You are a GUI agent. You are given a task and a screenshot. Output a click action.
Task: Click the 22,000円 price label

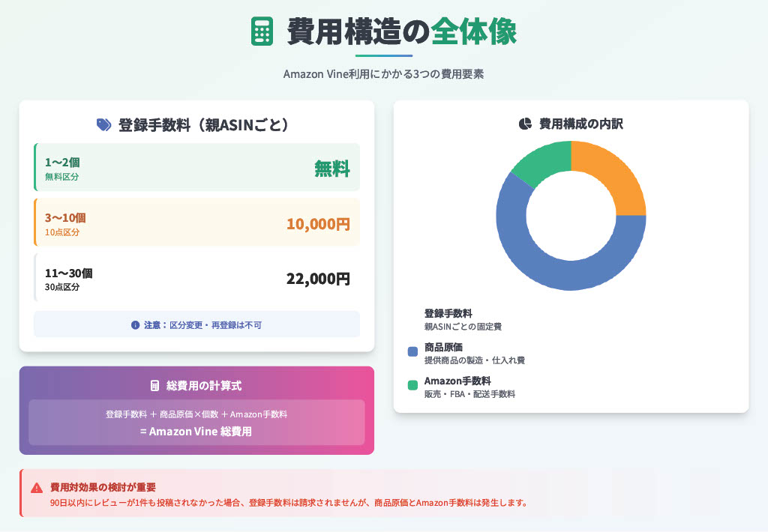click(318, 279)
